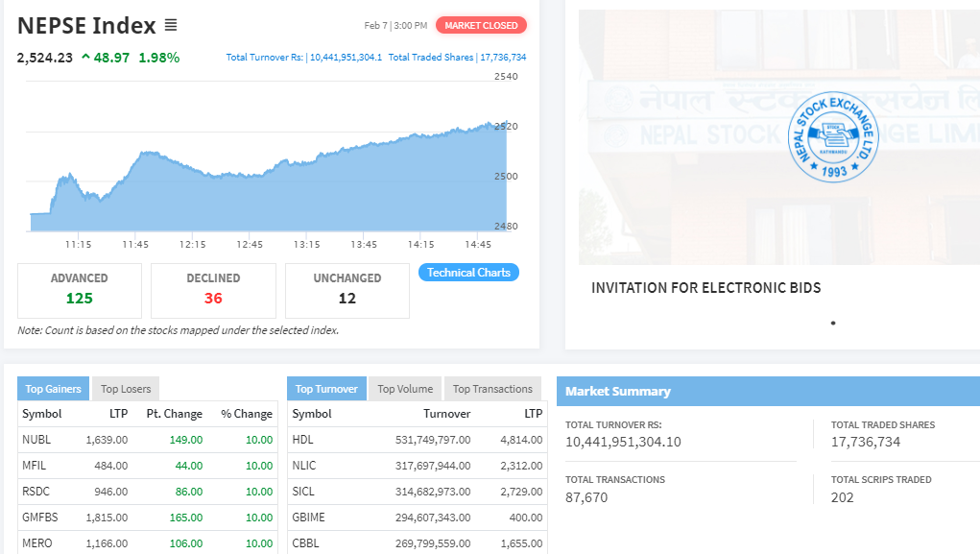The width and height of the screenshot is (980, 554).
Task: Click the SICL turnover 314,682,973.00 cell
Action: click(433, 492)
